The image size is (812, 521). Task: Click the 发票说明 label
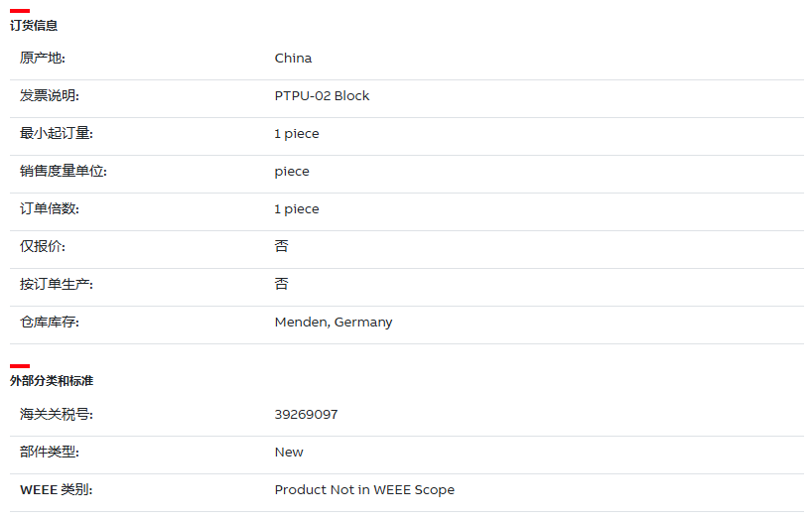50,96
